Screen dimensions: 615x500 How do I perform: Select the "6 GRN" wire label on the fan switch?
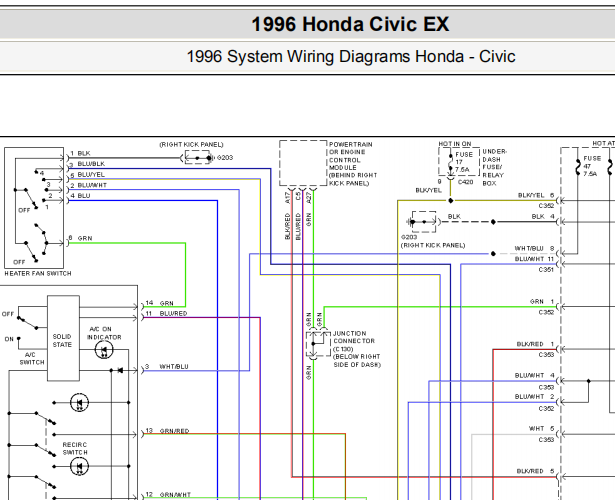point(80,238)
